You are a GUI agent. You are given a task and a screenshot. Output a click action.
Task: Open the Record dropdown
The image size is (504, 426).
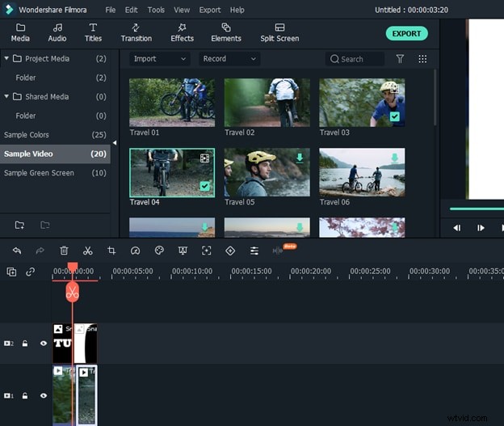(229, 59)
